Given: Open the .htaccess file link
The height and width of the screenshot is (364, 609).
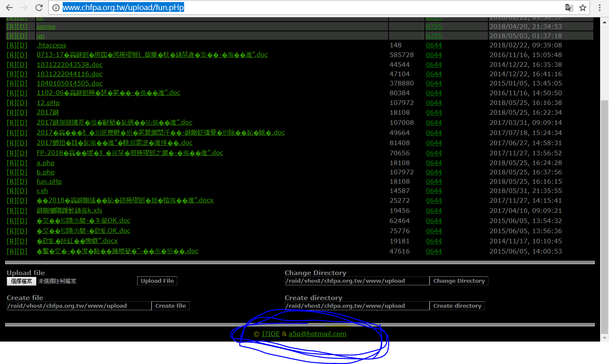Looking at the screenshot, I should pyautogui.click(x=51, y=45).
